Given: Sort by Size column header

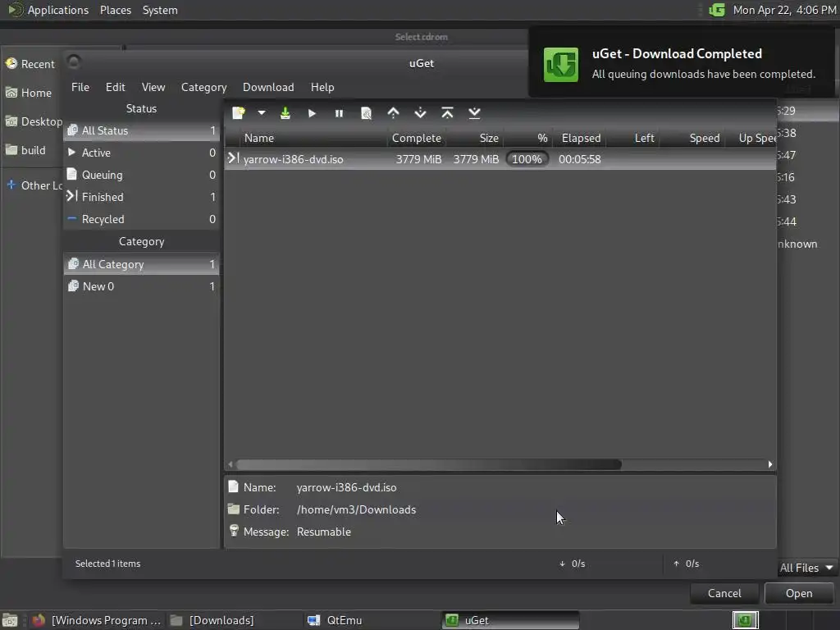Looking at the screenshot, I should (475, 138).
